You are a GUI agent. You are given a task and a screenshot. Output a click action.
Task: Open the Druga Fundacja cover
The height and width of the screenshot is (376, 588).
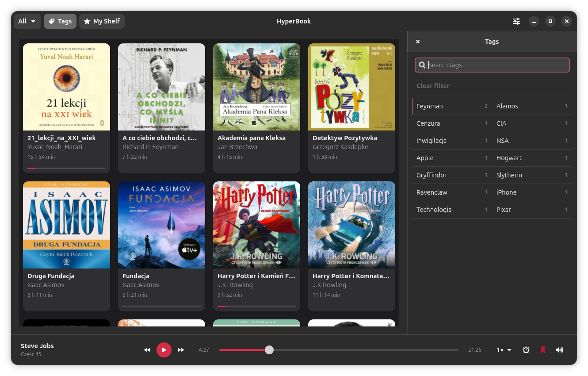coord(66,225)
